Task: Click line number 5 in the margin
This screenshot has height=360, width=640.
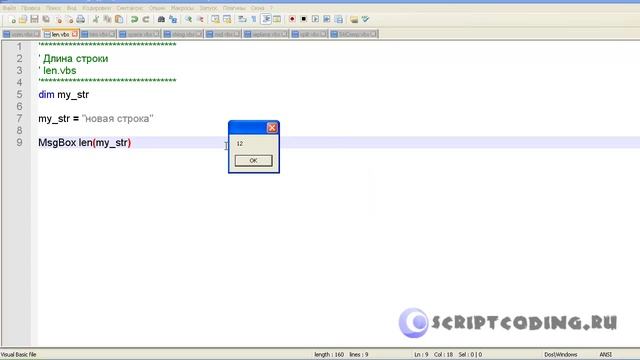Action: coord(19,95)
